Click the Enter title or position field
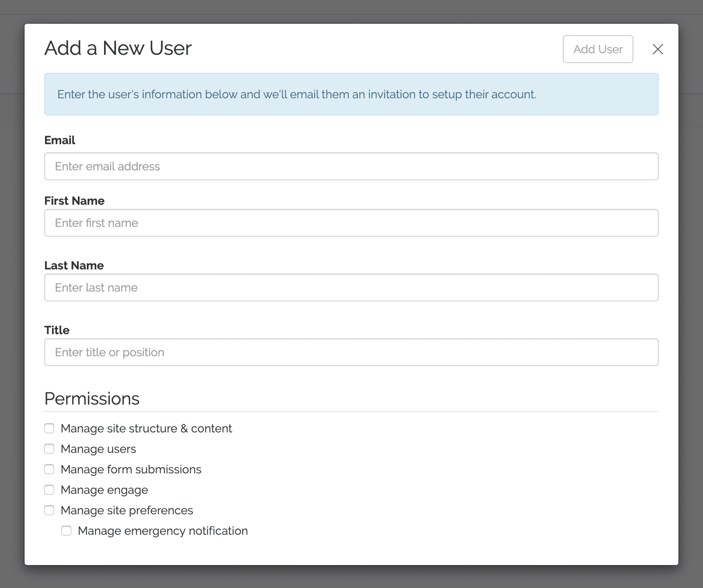 coord(351,352)
